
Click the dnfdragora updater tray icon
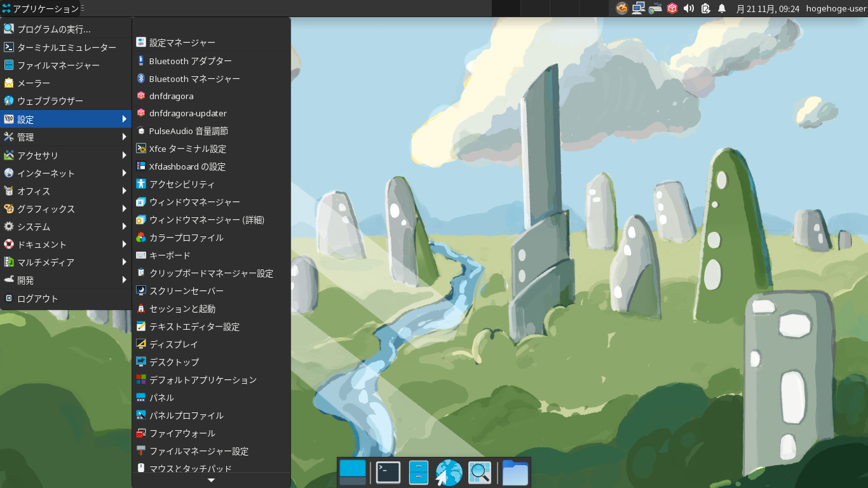[x=672, y=8]
